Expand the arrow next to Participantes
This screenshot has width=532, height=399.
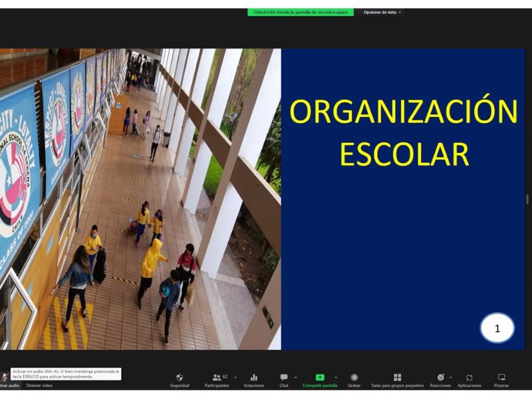coord(235,377)
